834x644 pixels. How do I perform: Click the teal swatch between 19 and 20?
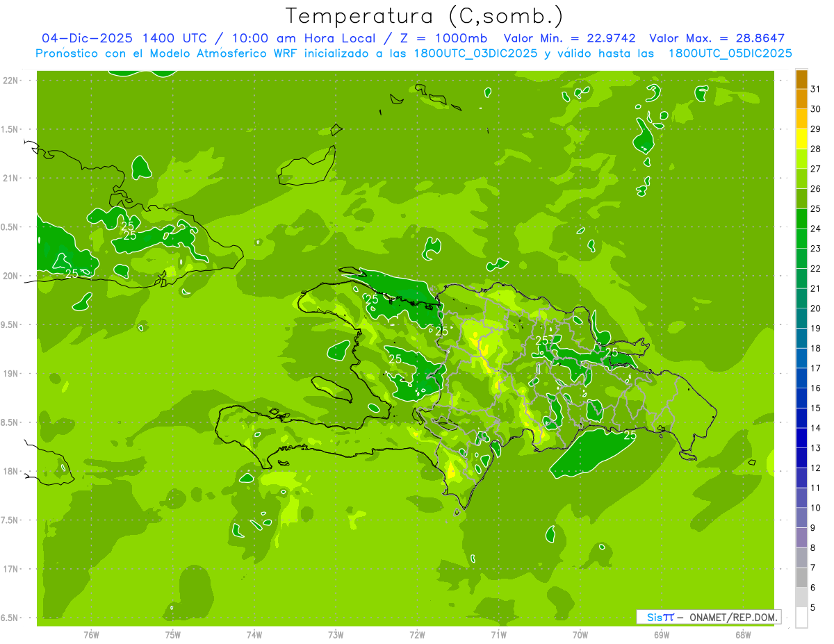[x=802, y=319]
